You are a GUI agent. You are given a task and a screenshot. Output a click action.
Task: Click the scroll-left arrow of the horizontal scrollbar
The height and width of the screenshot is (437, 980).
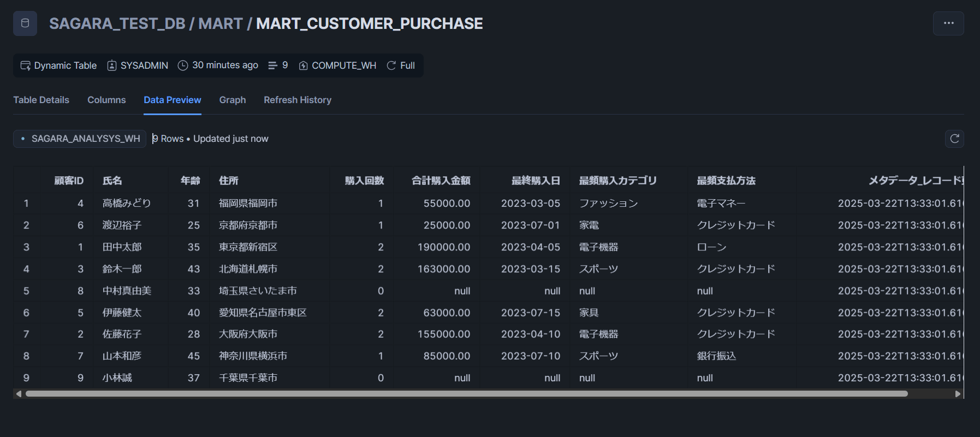(19, 394)
